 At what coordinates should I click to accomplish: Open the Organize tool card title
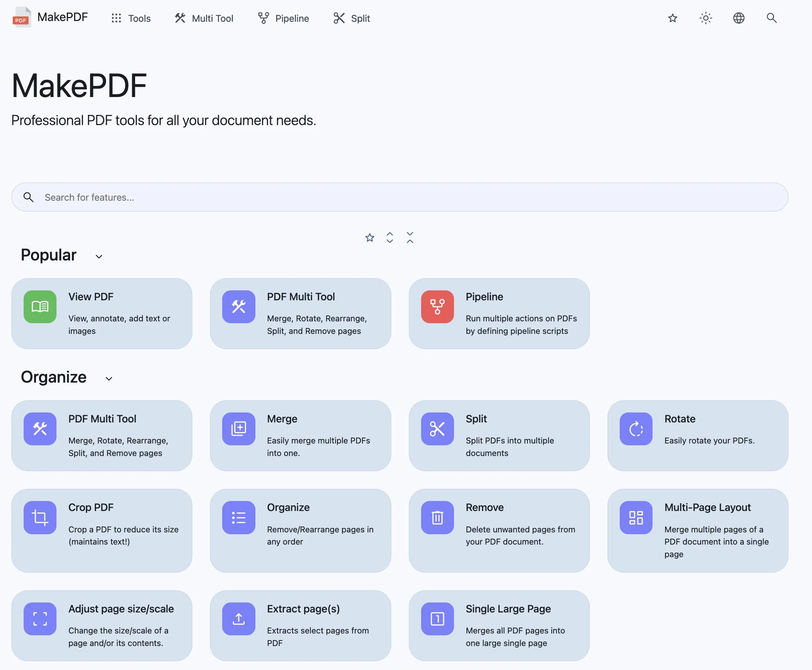(288, 507)
